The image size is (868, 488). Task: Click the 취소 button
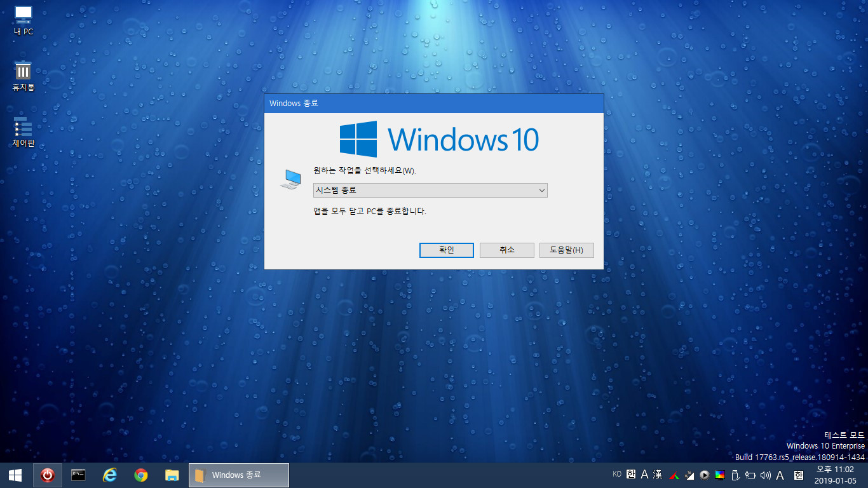507,250
